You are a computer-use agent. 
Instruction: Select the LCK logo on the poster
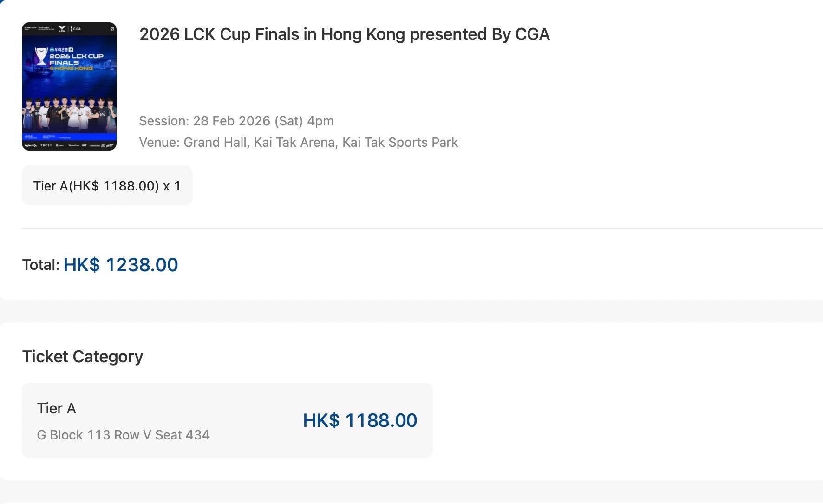tap(61, 29)
